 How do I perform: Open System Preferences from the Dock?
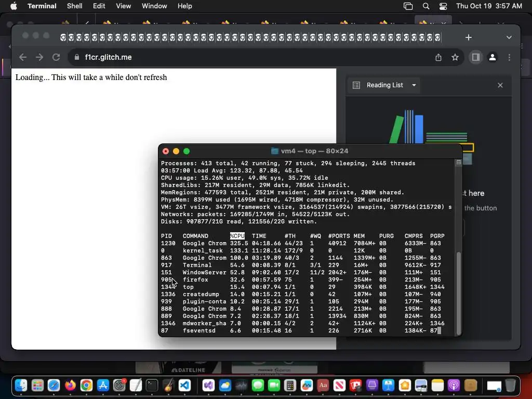pyautogui.click(x=119, y=386)
